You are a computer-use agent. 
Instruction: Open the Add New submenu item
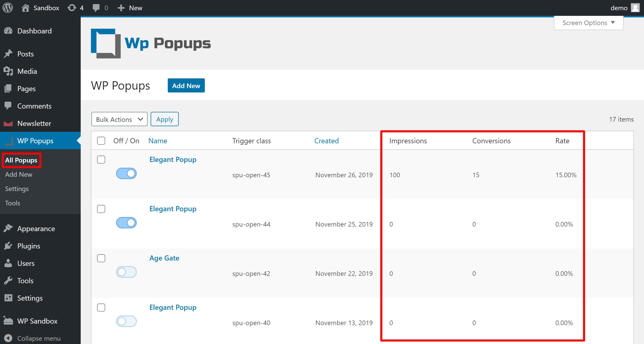pos(19,174)
